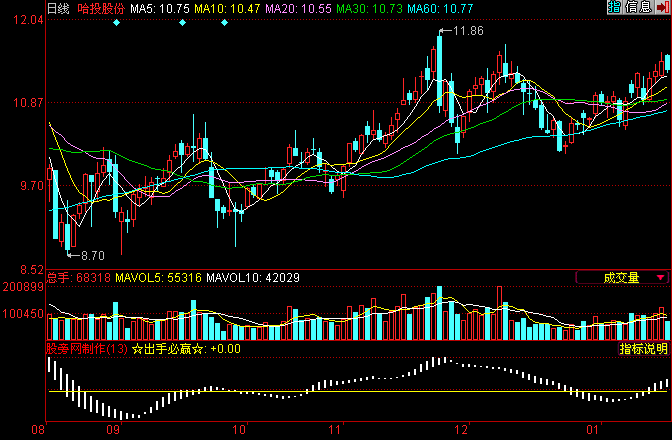
Task: Click the 12 month label on time axis
Action: pyautogui.click(x=461, y=429)
